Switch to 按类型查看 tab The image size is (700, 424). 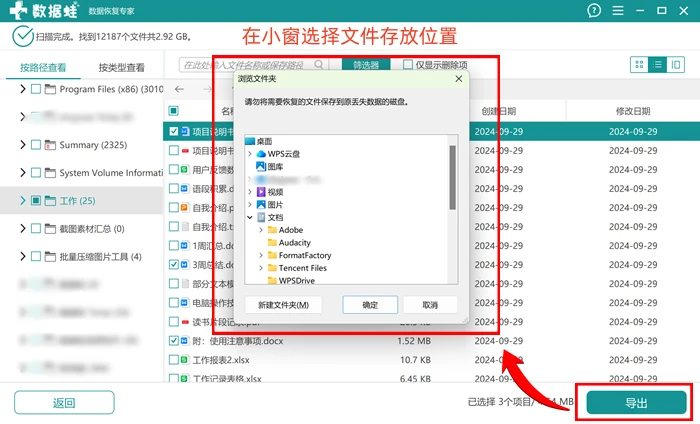pyautogui.click(x=121, y=68)
